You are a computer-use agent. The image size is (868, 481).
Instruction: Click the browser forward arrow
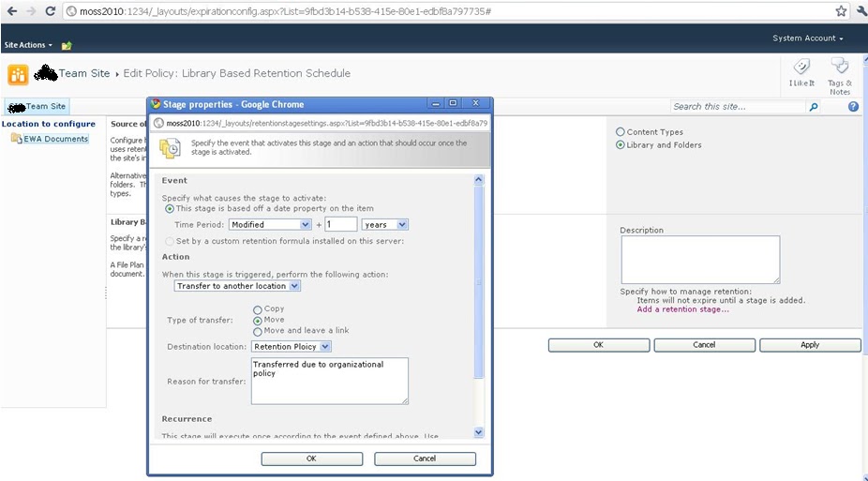point(30,11)
